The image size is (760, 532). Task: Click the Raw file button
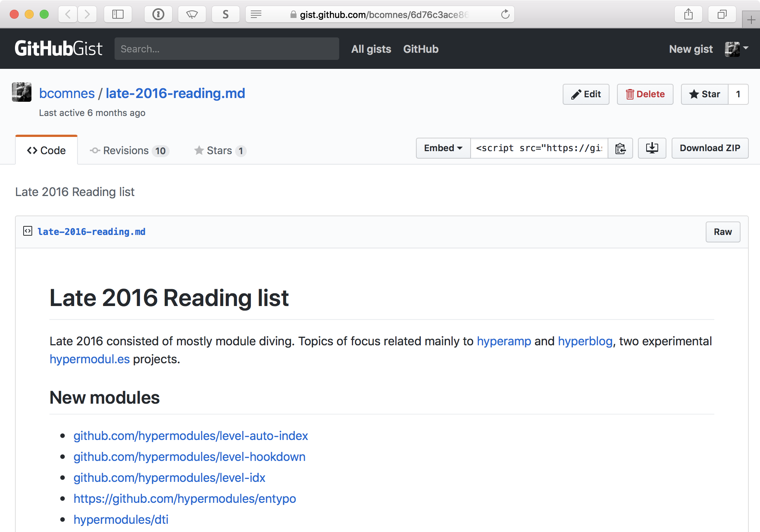723,232
